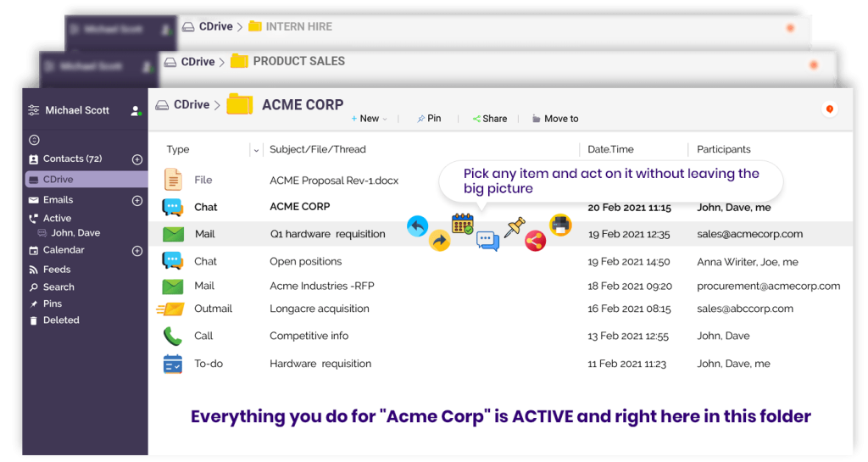The image size is (868, 462).
Task: Sort by the Subject/File/Thread column header
Action: (x=318, y=149)
